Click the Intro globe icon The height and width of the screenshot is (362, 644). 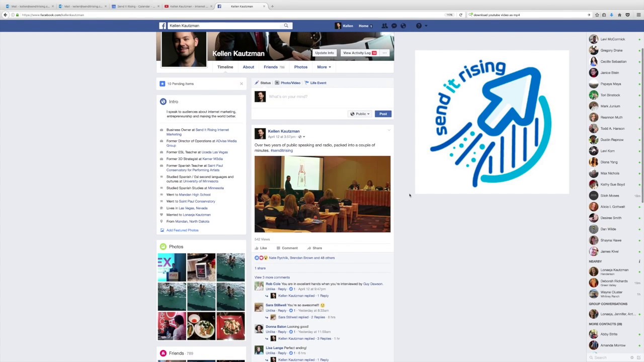point(163,102)
